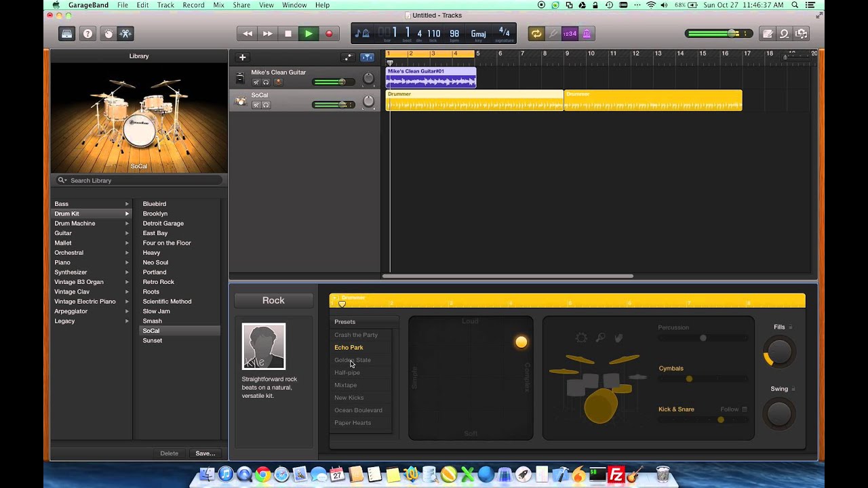Viewport: 868px width, 488px height.
Task: Solo Mike's Clean Guitar track
Action: click(x=266, y=82)
